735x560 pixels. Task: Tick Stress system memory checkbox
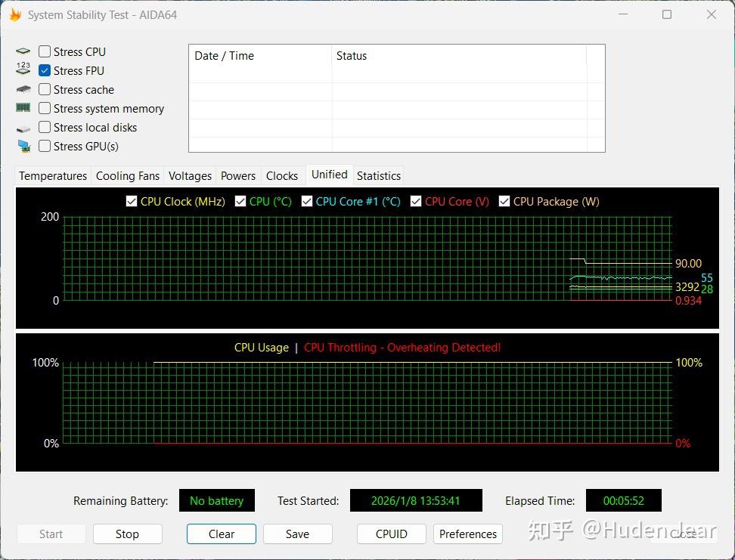tap(45, 108)
